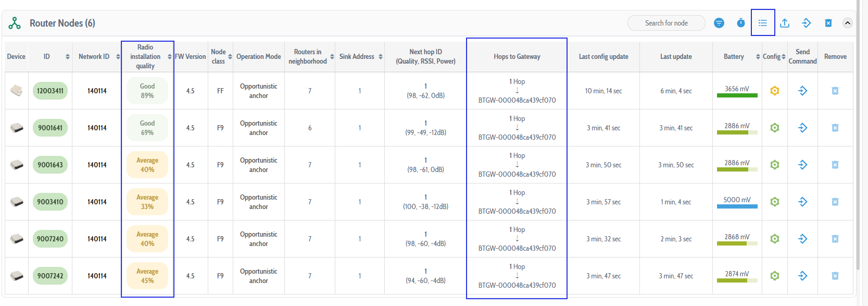Remove node 9003410 using its trash icon
Image resolution: width=868 pixels, height=306 pixels.
click(x=835, y=202)
